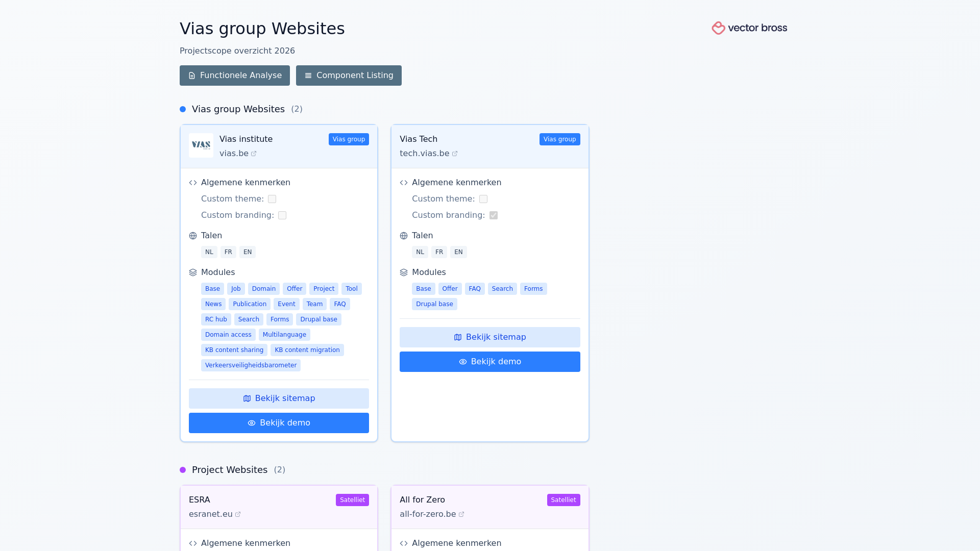Click the code icon in the All for Zero card
The image size is (980, 551).
click(404, 543)
